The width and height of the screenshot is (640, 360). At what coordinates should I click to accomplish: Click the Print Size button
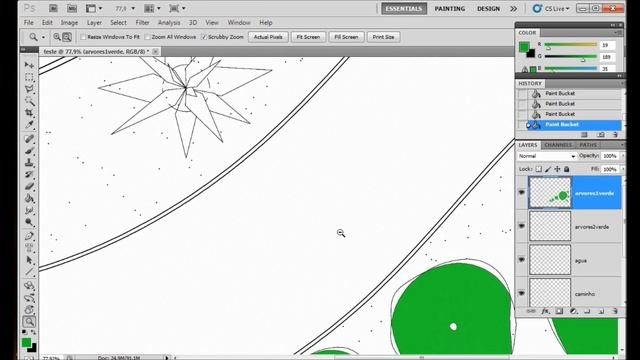click(x=383, y=37)
